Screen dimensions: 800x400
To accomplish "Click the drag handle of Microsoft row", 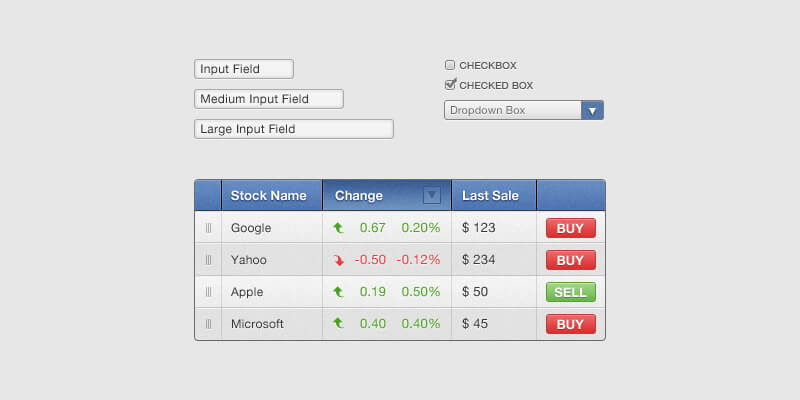I will [208, 324].
